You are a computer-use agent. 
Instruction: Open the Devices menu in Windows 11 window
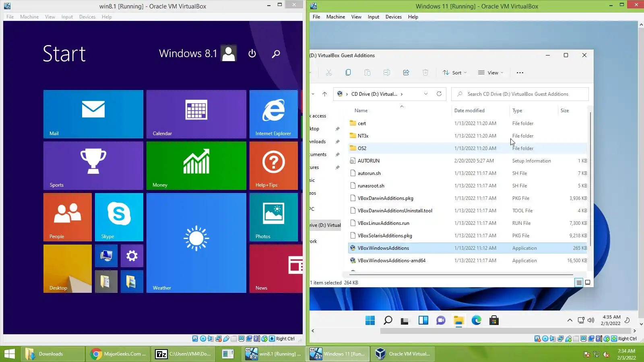coord(394,17)
